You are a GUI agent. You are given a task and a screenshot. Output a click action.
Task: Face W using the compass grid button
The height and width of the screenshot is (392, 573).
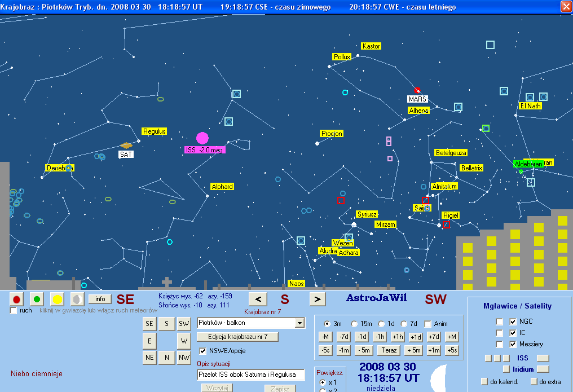[184, 341]
